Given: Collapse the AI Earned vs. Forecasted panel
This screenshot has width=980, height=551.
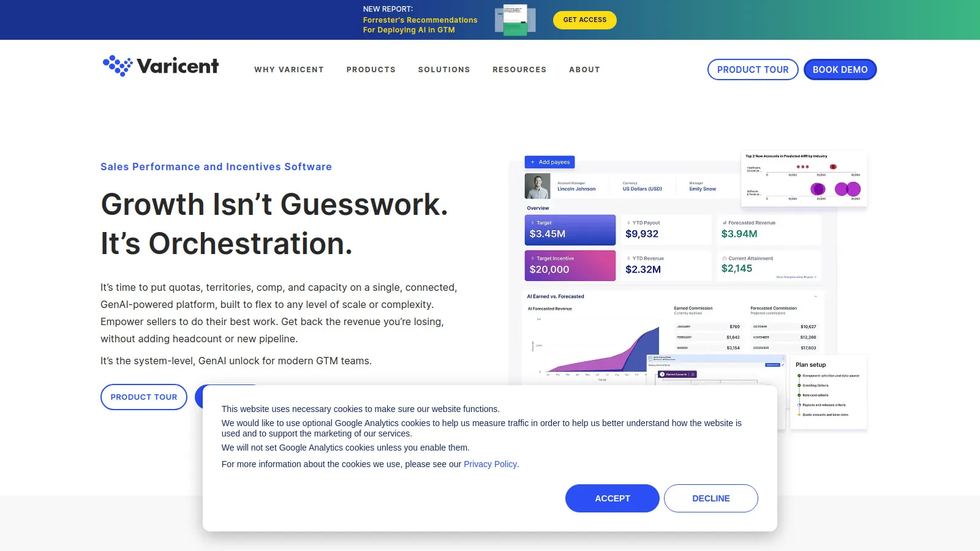Looking at the screenshot, I should coord(816,296).
